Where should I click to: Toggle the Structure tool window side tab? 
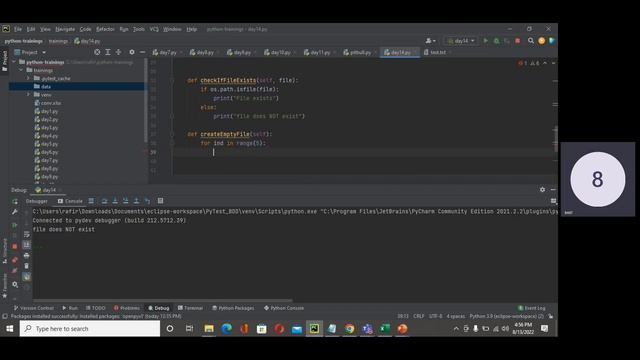point(4,250)
